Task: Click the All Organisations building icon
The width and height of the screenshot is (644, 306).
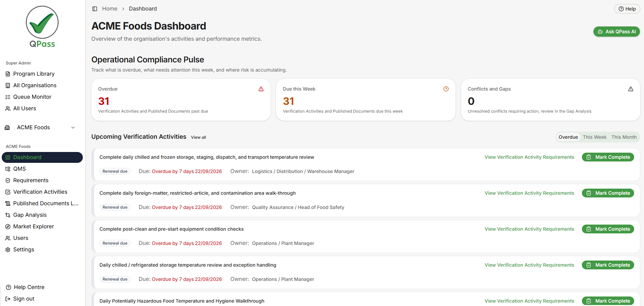Action: (x=8, y=85)
